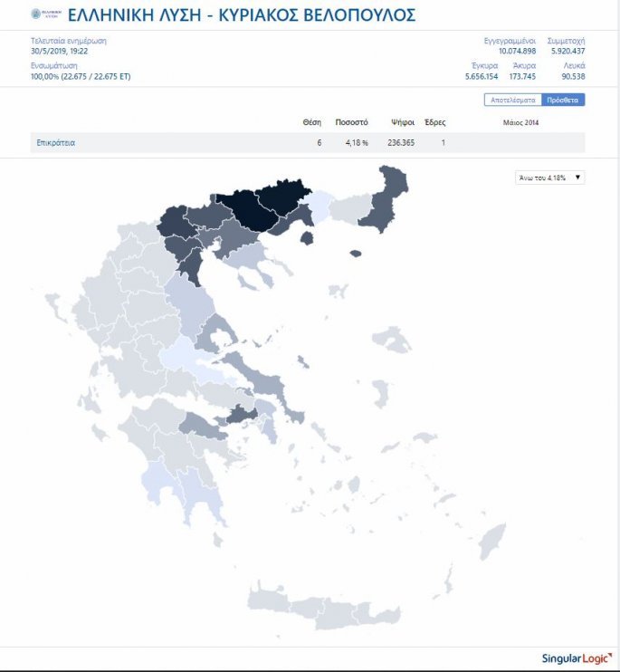620x672 pixels.
Task: Open the 'Άνω του 4,18%' dropdown
Action: pos(549,178)
